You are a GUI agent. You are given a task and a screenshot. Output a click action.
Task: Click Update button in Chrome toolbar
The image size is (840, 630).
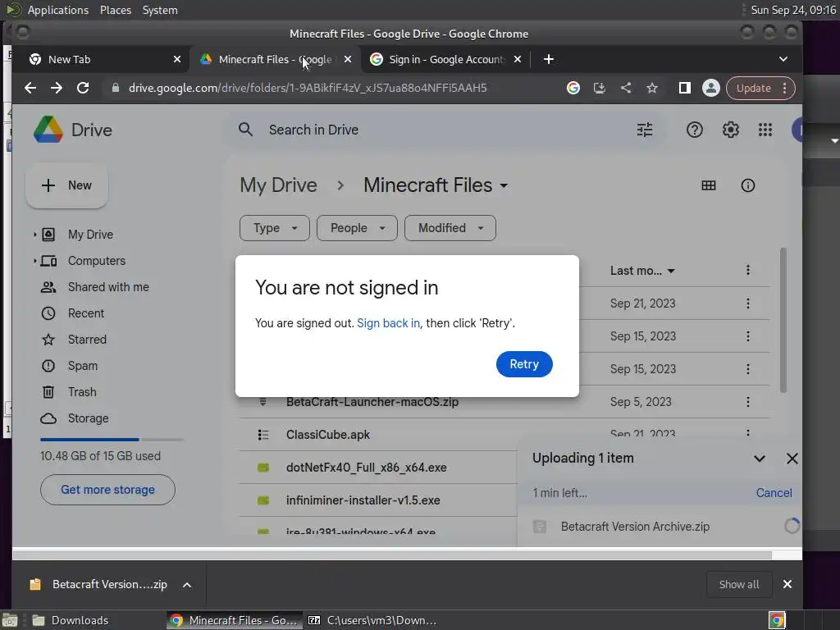[x=753, y=88]
